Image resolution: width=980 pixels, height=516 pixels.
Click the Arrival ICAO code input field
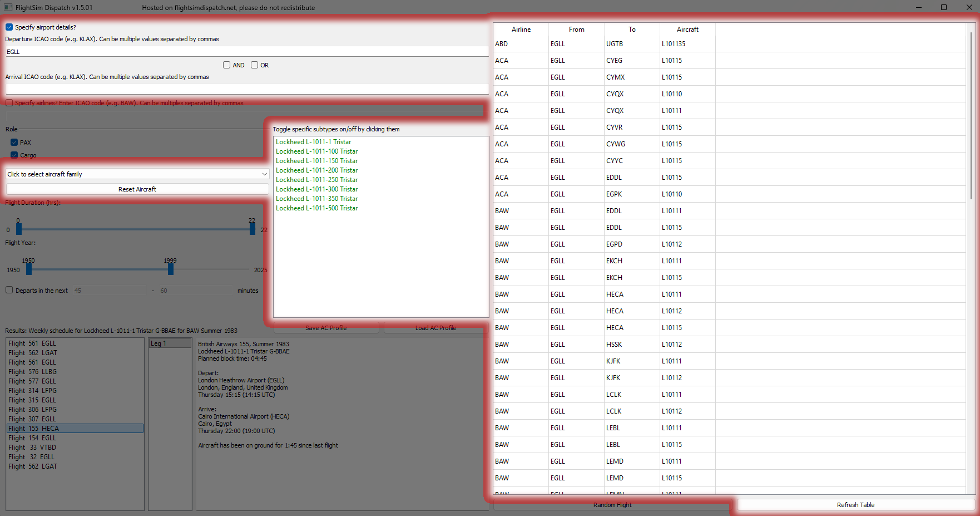[247, 89]
